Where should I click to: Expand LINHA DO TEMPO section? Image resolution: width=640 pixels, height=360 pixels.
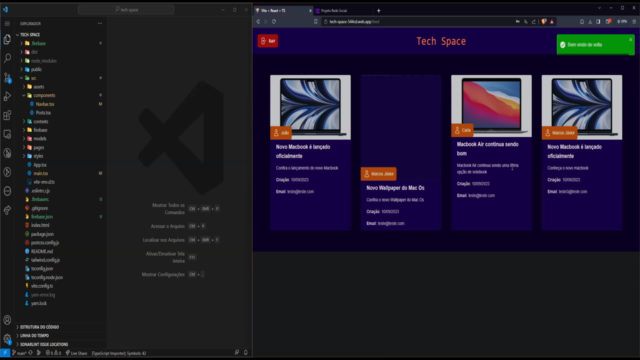[x=34, y=336]
